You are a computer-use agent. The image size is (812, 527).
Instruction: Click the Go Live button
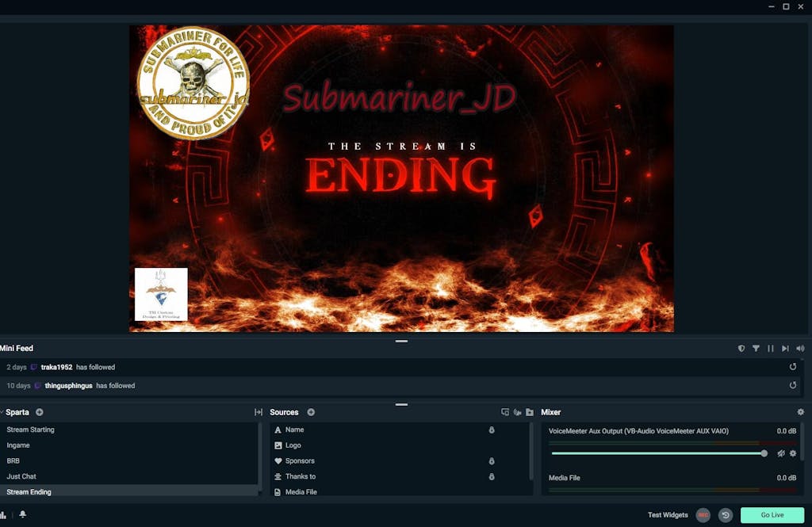click(x=772, y=515)
